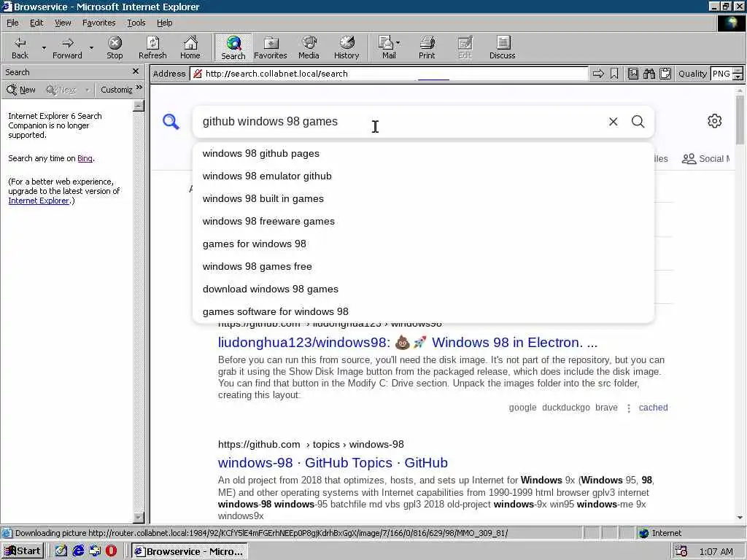Open the Back history dropdown arrow
The height and width of the screenshot is (560, 747).
click(44, 47)
